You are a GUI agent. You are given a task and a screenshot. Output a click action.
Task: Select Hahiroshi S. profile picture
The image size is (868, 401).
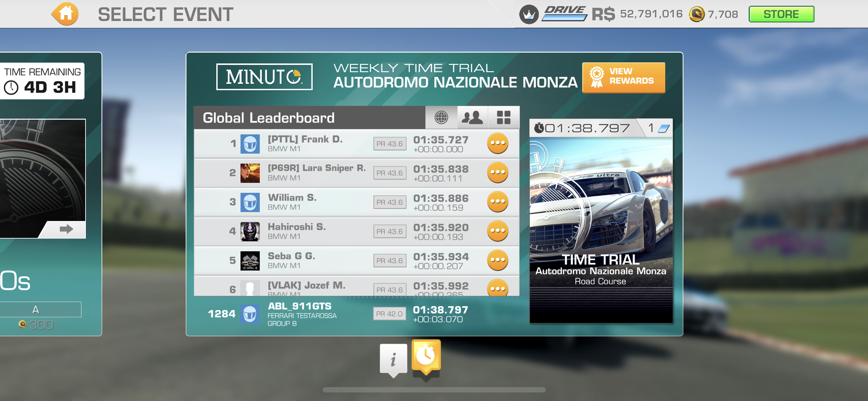pos(250,232)
